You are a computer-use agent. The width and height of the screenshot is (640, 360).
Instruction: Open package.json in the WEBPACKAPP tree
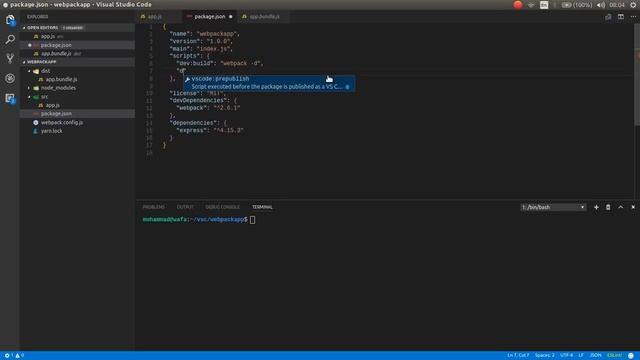[x=78, y=113]
